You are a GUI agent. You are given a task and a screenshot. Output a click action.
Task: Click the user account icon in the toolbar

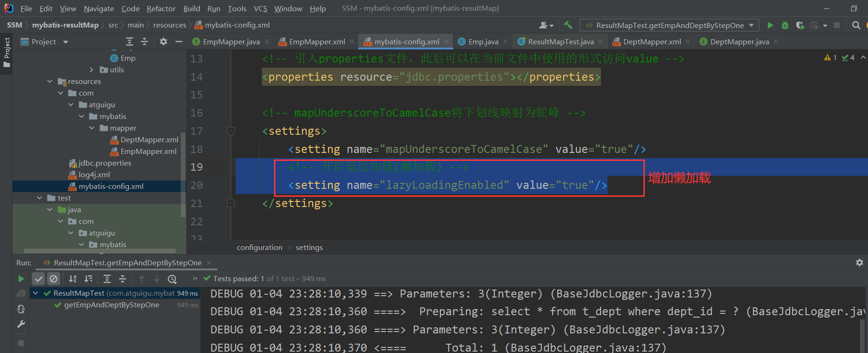tap(544, 25)
